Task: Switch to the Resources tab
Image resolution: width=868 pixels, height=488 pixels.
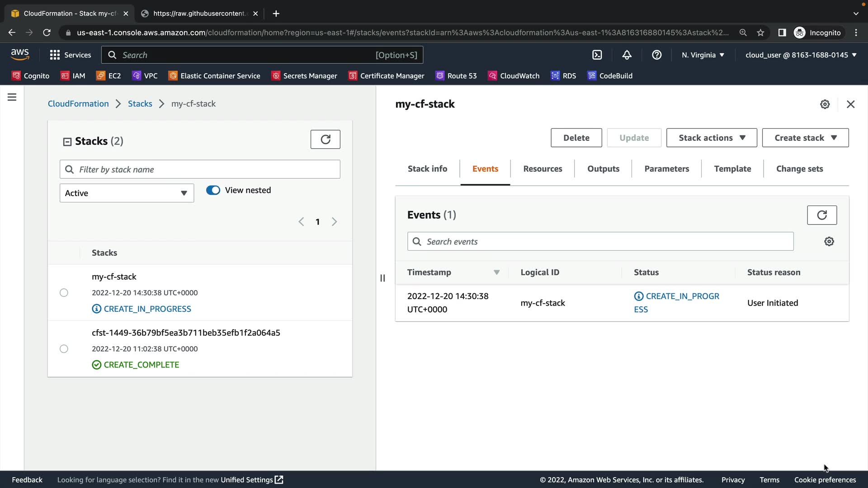Action: point(542,169)
